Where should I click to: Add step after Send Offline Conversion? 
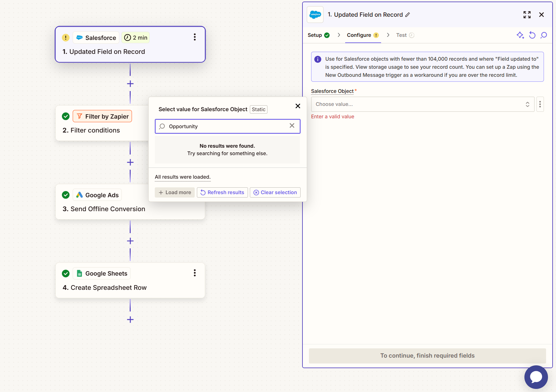[130, 241]
